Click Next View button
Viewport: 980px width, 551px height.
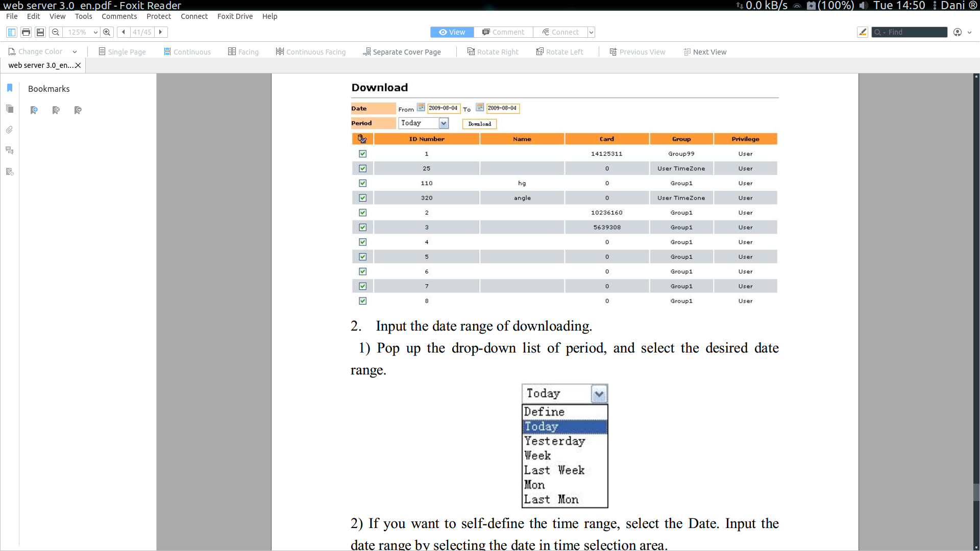705,52
